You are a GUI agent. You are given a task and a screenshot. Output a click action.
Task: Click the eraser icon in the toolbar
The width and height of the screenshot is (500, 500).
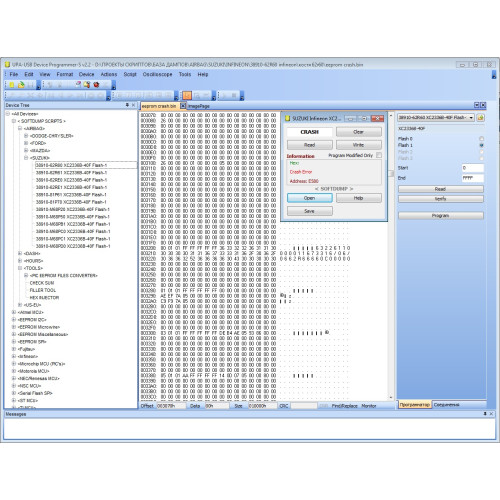coord(78,85)
